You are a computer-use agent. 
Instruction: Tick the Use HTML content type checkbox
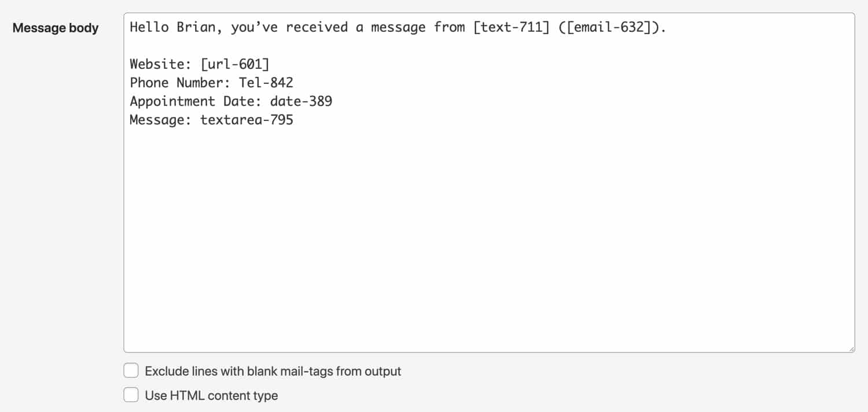[131, 395]
